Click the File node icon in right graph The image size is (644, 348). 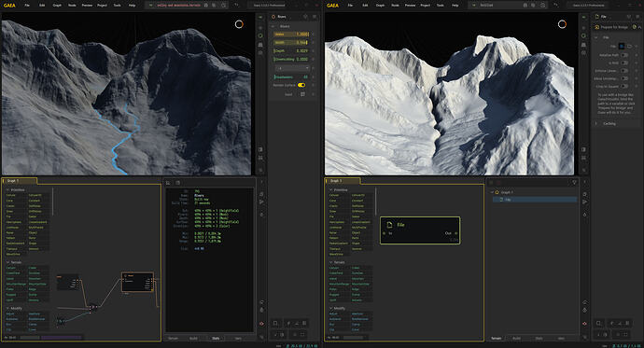coord(389,225)
